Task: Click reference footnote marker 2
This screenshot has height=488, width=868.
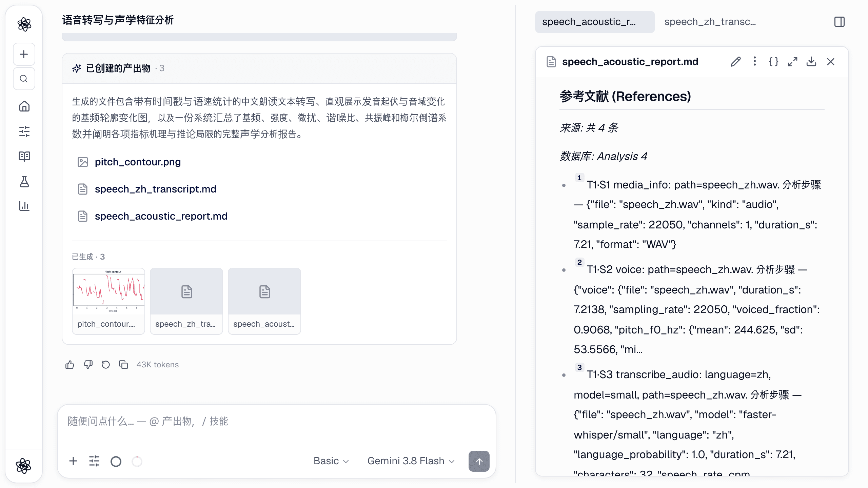Action: [x=579, y=262]
